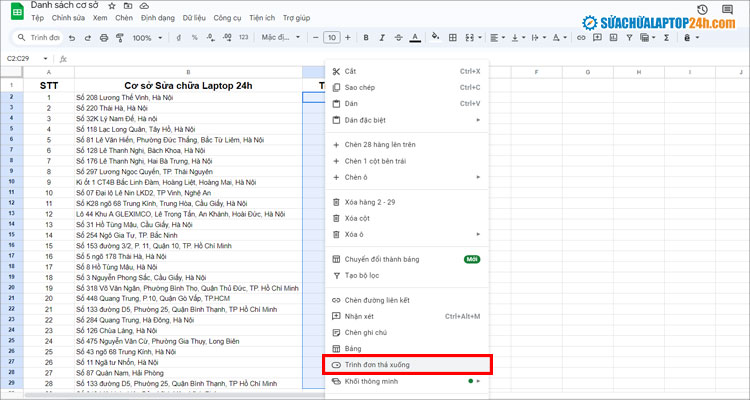Click the cell reference box C2:C29
Screen dimensions: 750x400
pyautogui.click(x=22, y=58)
